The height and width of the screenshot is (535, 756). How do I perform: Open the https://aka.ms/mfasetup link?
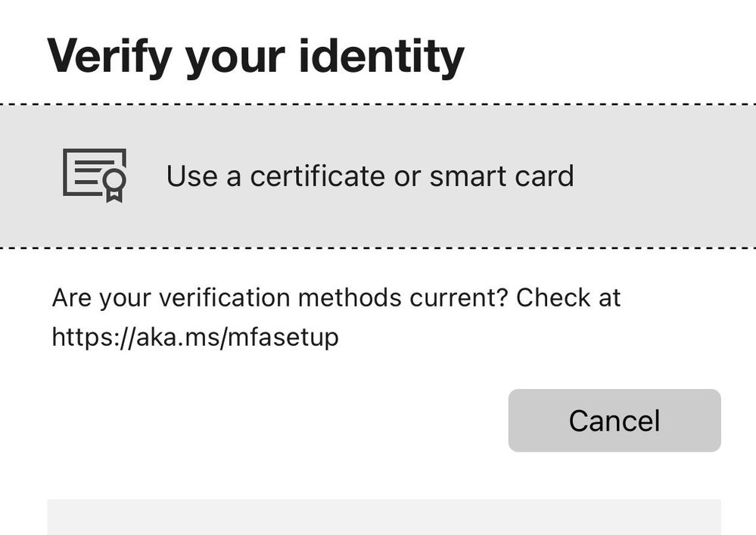[x=195, y=337]
